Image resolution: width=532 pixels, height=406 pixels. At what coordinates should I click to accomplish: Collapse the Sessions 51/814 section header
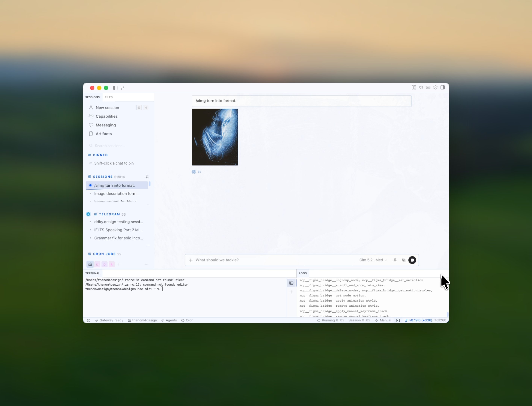[106, 177]
